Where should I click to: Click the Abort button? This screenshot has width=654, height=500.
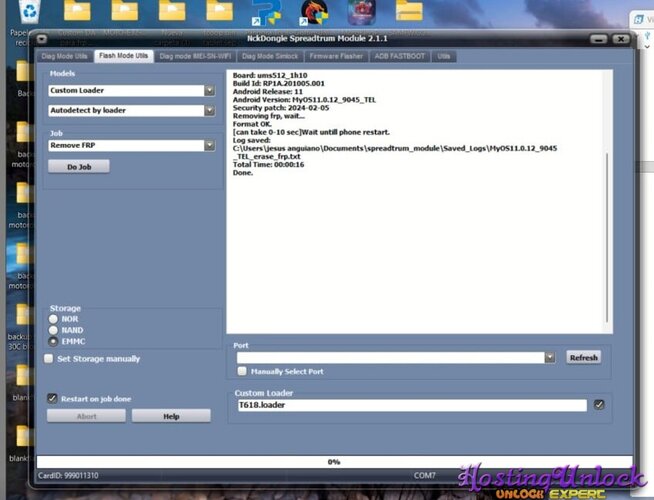86,416
